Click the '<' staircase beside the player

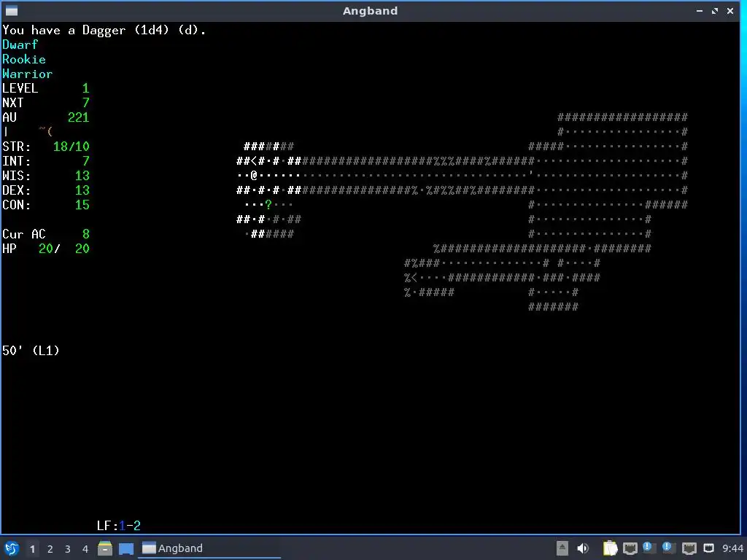click(254, 161)
